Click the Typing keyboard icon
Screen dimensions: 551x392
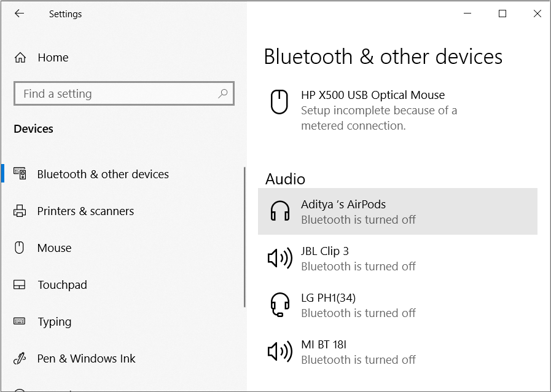(x=19, y=321)
